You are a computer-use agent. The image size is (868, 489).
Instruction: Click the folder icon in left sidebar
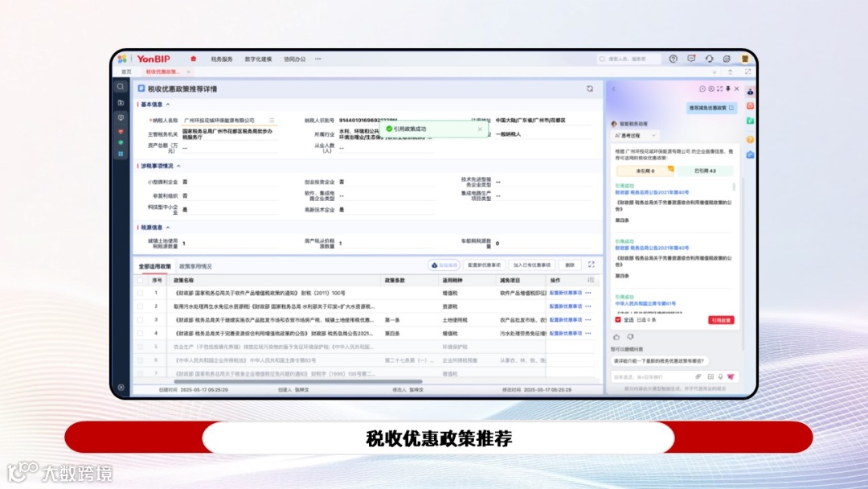tap(121, 103)
